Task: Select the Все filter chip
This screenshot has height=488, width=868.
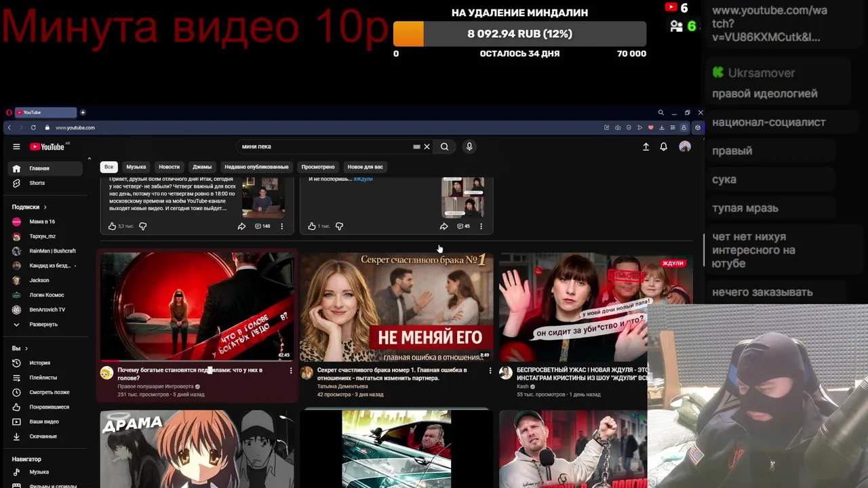Action: point(108,167)
